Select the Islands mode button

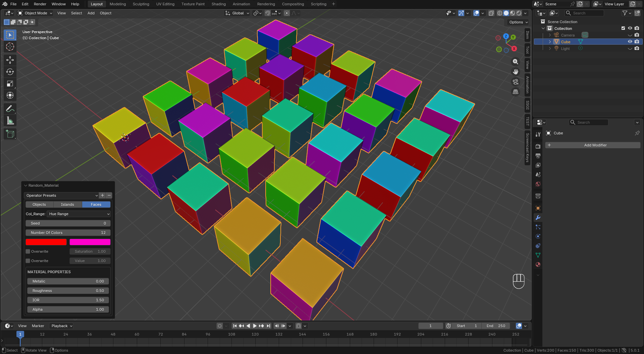(x=67, y=204)
